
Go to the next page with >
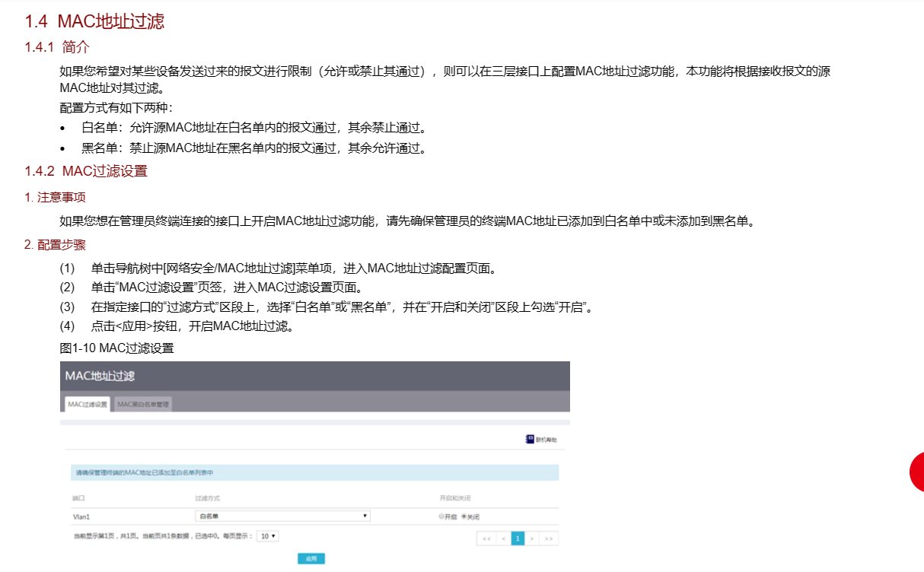click(532, 538)
